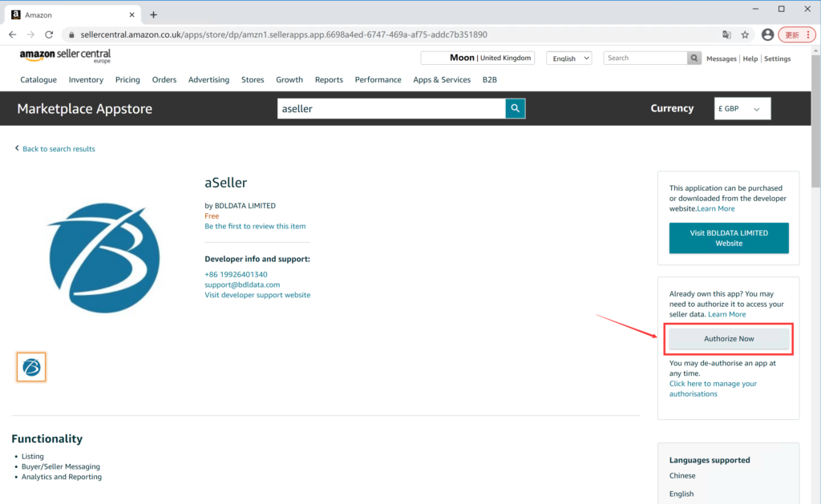Click the aSeller app title text
This screenshot has height=504, width=821.
(x=225, y=183)
